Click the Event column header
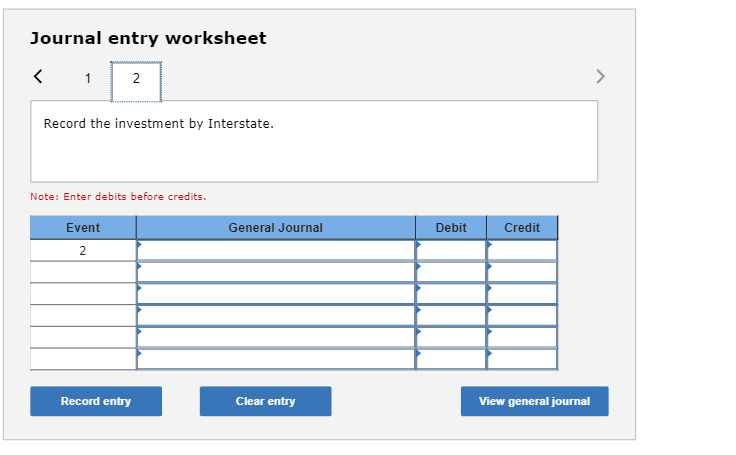Viewport: 736px width, 455px height. pos(83,228)
